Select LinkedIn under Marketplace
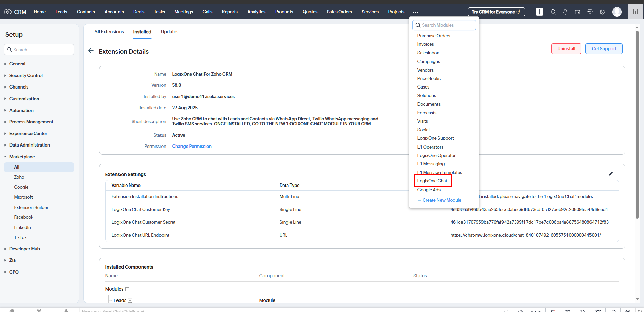644x312 pixels. 22,227
